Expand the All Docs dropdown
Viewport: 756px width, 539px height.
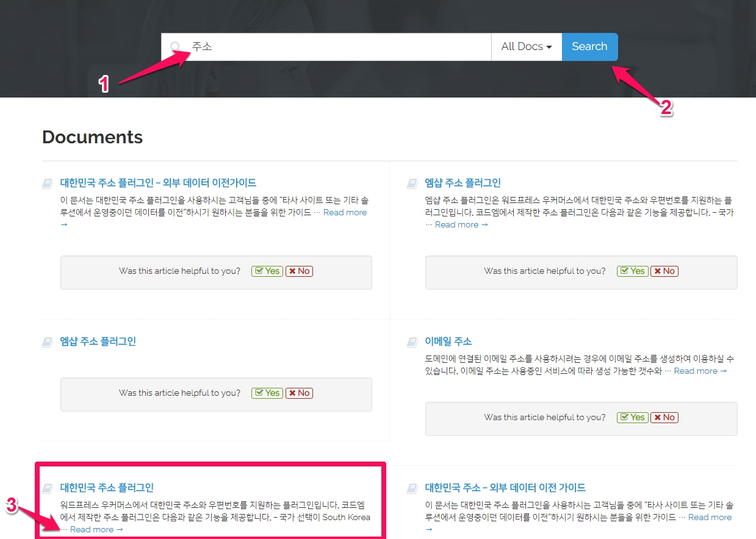[x=526, y=47]
